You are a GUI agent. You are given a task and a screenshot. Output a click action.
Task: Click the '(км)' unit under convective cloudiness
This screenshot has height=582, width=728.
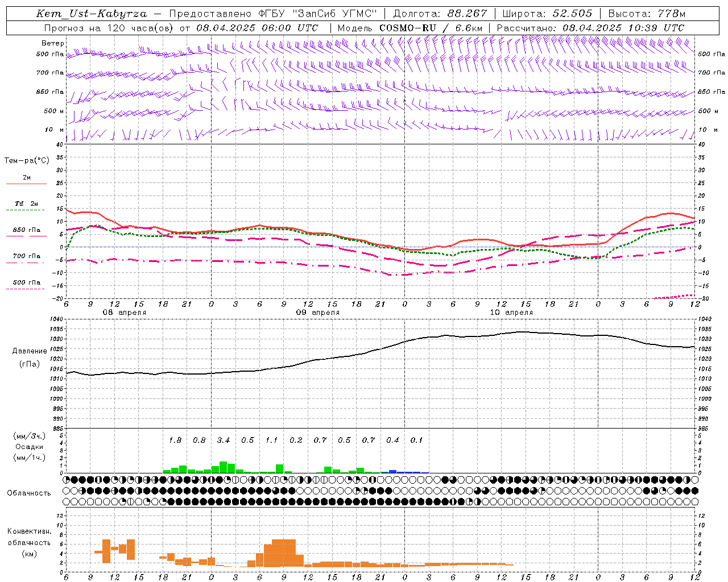pos(30,554)
